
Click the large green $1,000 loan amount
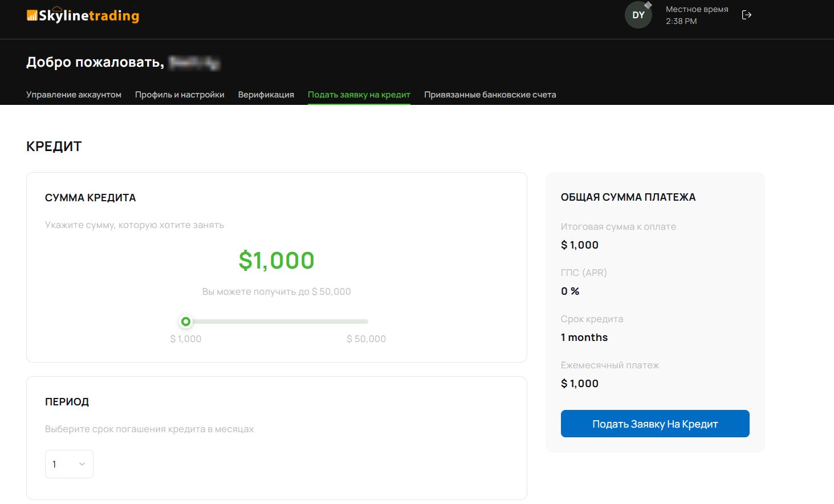(x=276, y=261)
